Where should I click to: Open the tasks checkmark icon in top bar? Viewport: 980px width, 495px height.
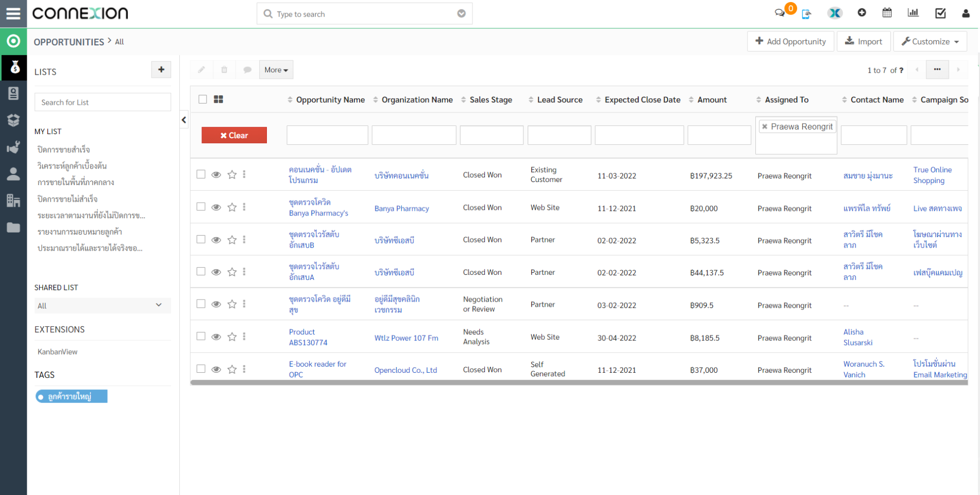tap(940, 13)
